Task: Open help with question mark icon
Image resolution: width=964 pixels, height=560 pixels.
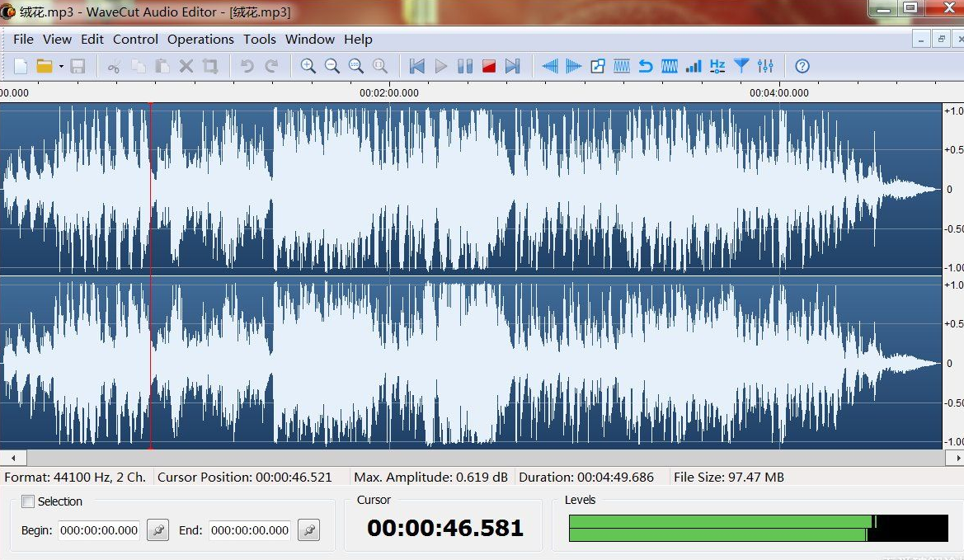Action: coord(802,66)
